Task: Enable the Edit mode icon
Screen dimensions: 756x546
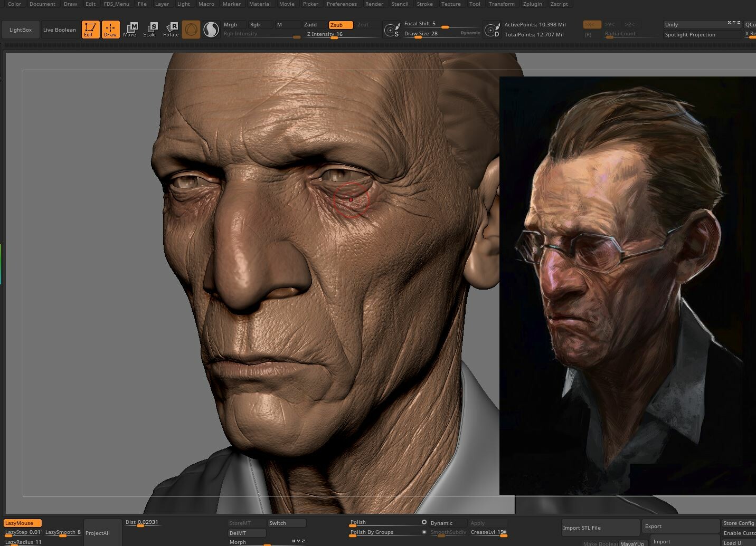Action: 90,30
